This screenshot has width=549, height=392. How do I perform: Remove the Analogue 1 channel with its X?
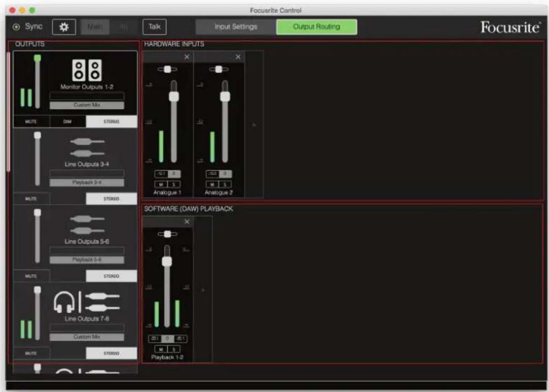187,57
